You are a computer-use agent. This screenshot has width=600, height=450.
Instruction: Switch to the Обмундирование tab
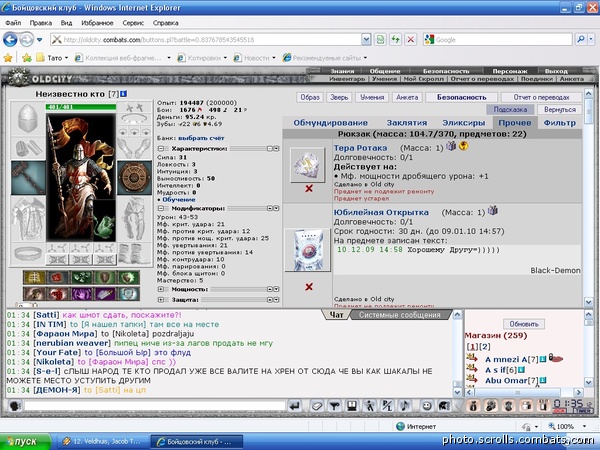pyautogui.click(x=330, y=123)
